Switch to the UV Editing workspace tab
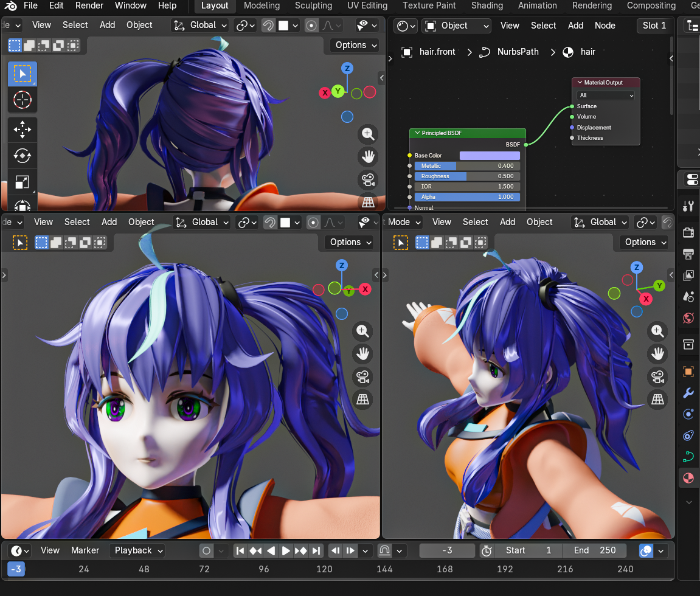This screenshot has width=700, height=596. (367, 6)
